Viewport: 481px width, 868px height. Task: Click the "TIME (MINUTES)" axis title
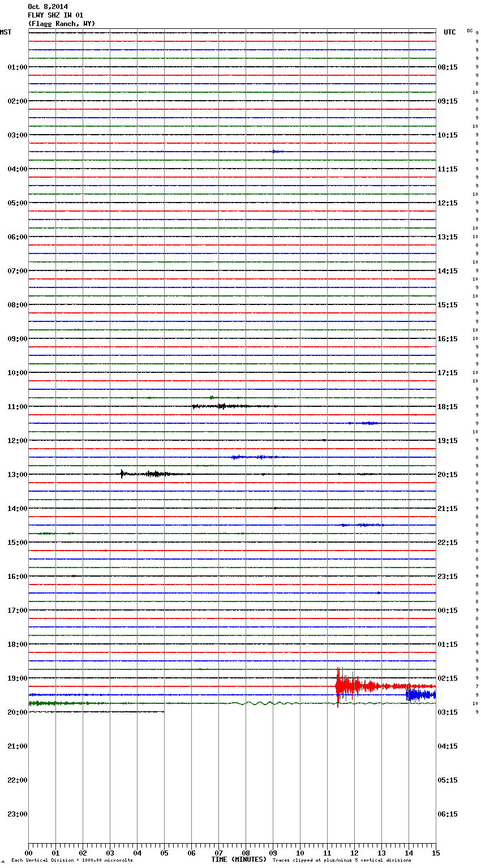point(239,860)
